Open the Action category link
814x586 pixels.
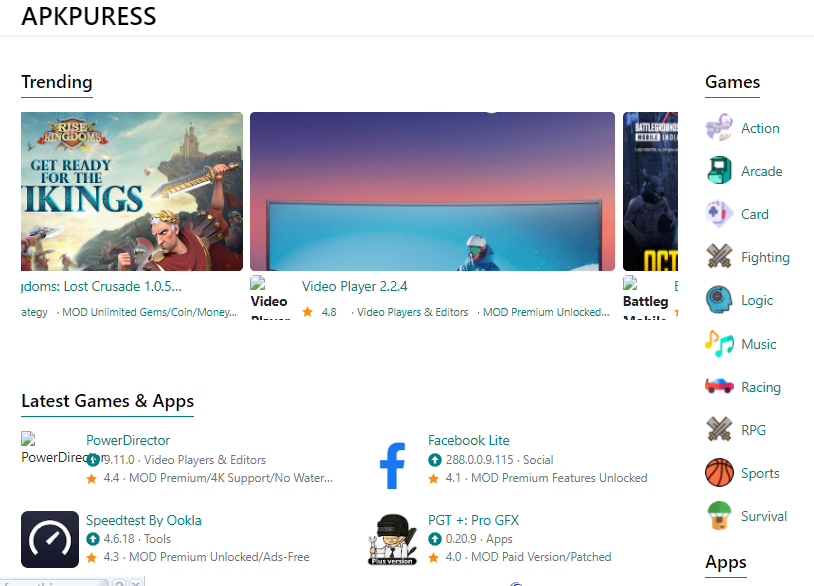tap(760, 128)
